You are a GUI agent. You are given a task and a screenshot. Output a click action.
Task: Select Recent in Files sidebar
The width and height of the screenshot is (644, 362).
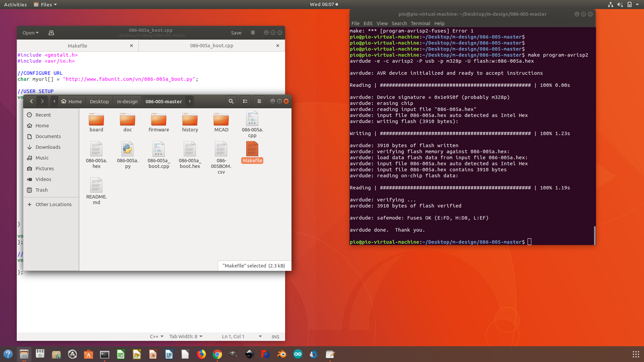pyautogui.click(x=51, y=115)
